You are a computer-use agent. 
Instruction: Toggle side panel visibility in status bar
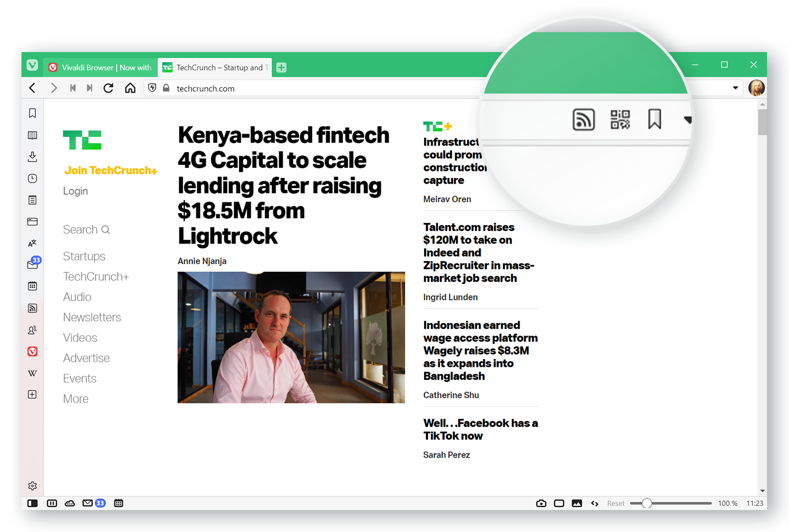(x=32, y=503)
